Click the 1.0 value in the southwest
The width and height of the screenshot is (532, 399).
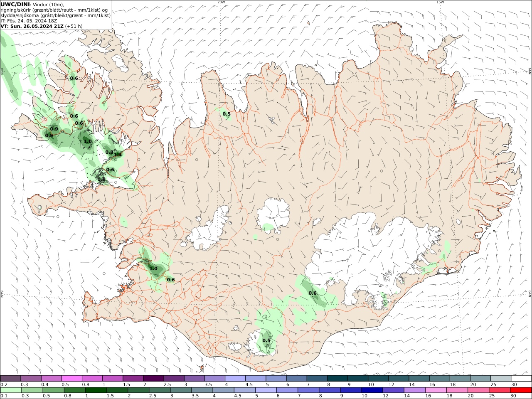click(153, 268)
